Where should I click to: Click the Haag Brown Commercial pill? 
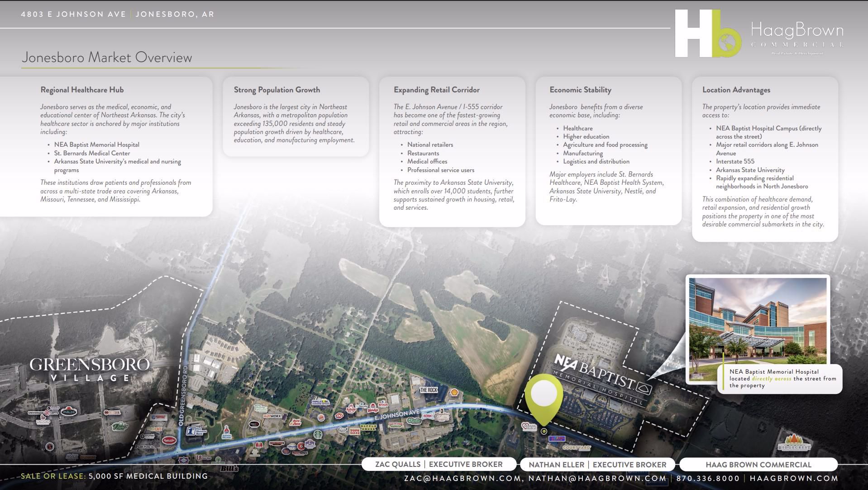(758, 465)
